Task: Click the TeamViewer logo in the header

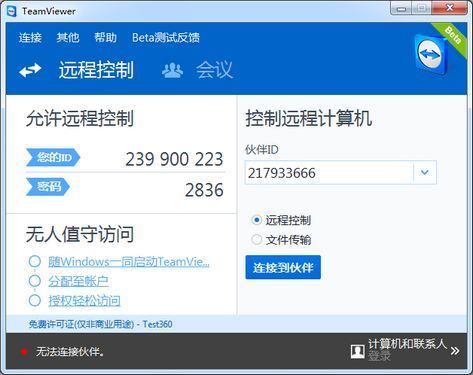Action: coord(431,55)
